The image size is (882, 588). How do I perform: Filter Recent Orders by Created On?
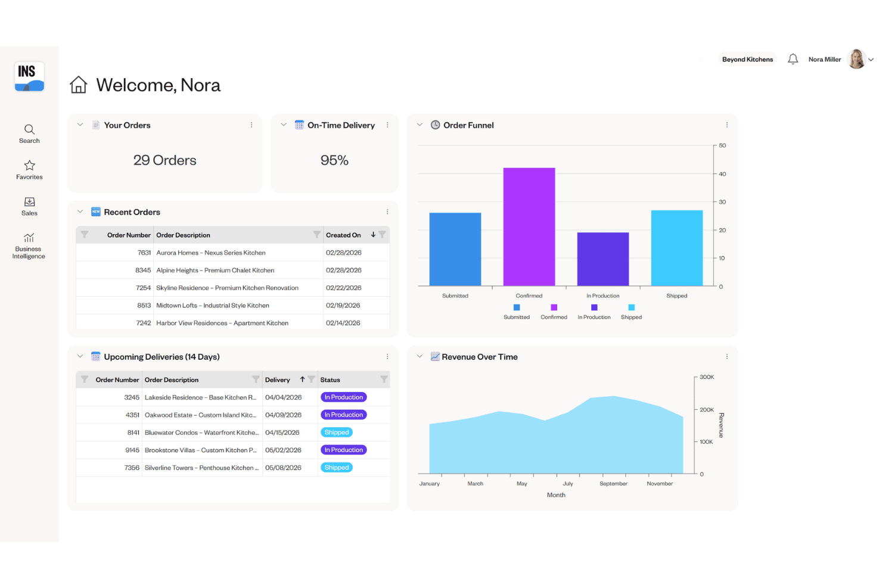(383, 235)
